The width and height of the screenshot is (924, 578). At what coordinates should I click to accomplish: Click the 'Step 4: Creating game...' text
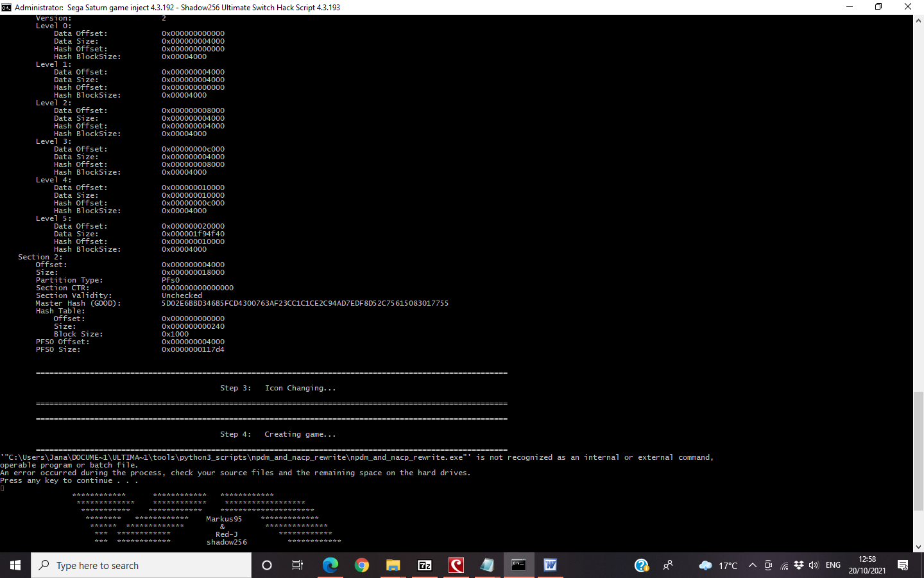278,434
